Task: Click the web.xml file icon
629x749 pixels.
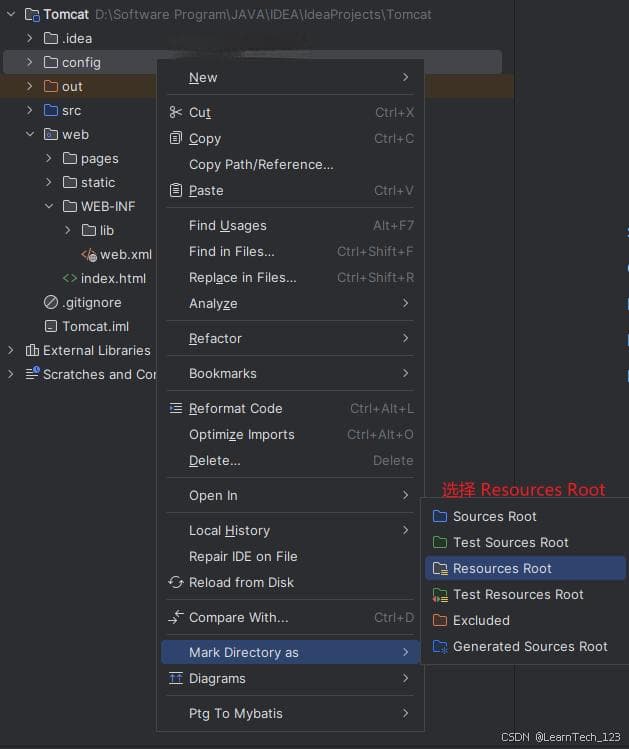Action: pos(89,255)
